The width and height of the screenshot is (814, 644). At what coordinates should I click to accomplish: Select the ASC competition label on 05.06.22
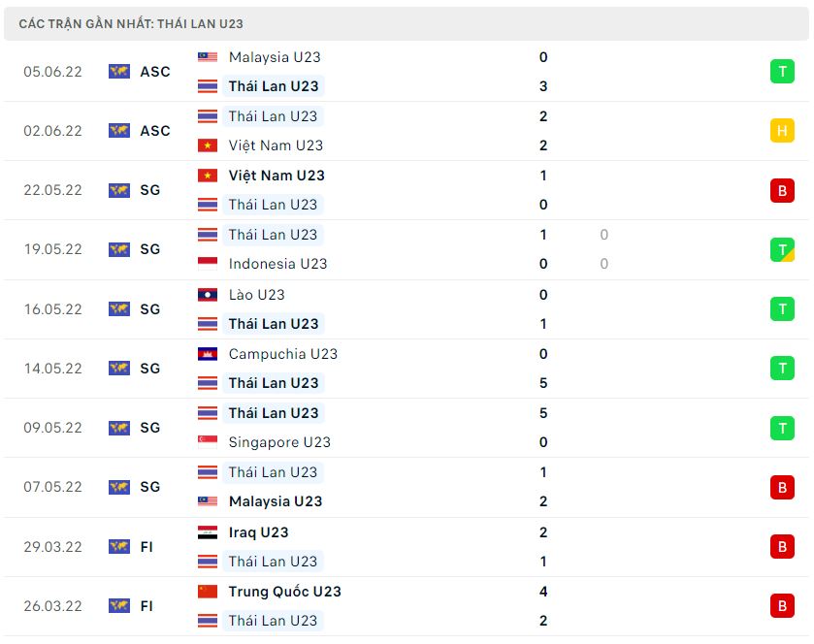click(x=154, y=72)
